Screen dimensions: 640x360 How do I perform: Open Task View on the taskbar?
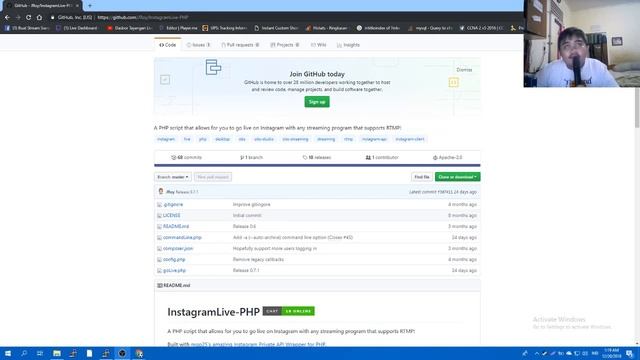[40, 353]
